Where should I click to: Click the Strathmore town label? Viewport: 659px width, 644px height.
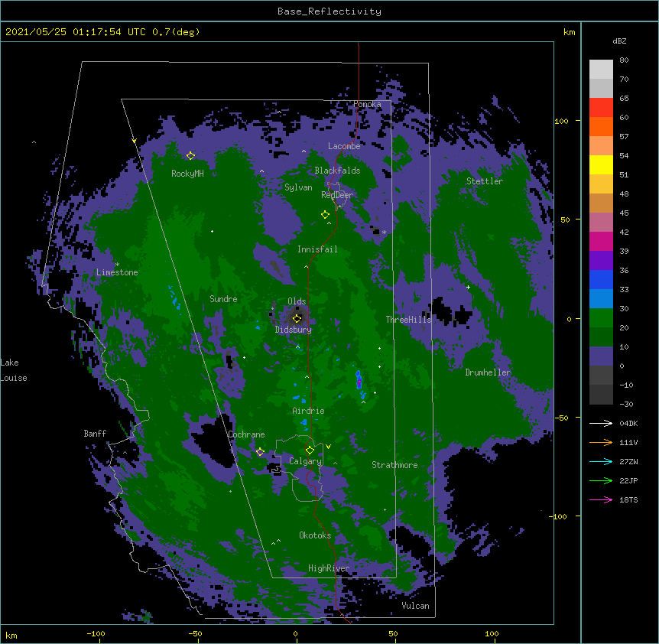tap(394, 465)
